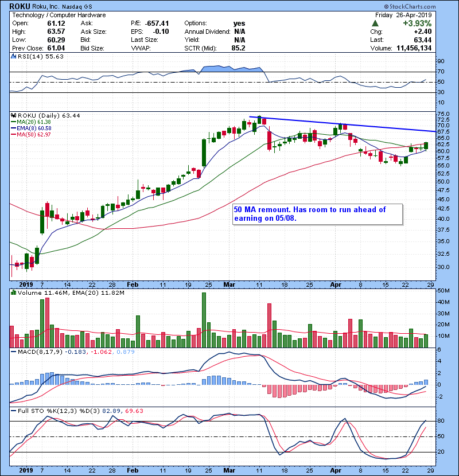Click the '2019' label on bottom date axis

pyautogui.click(x=26, y=470)
